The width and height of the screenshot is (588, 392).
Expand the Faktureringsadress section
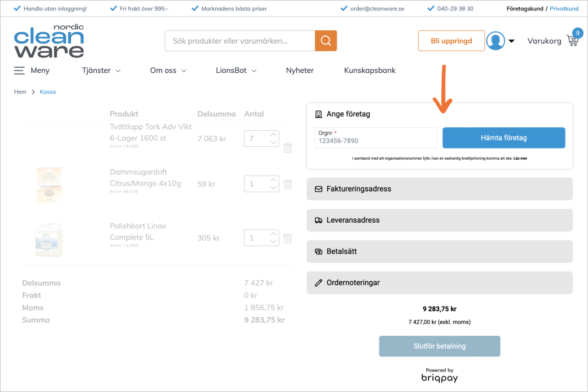click(439, 189)
